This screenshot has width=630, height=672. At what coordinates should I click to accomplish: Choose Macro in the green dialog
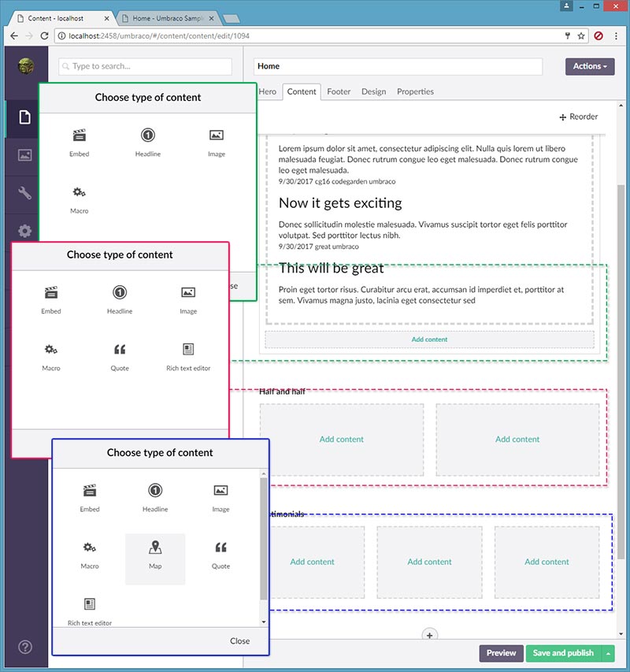click(x=80, y=200)
